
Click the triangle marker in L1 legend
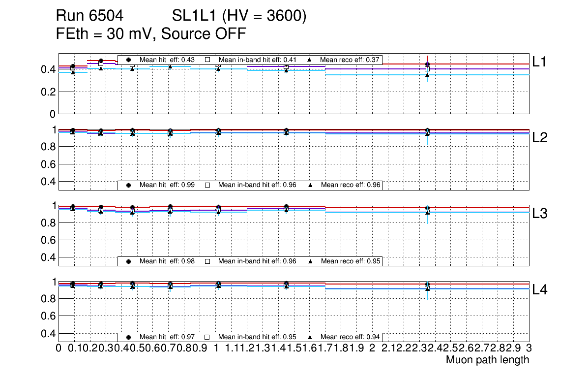(x=310, y=60)
